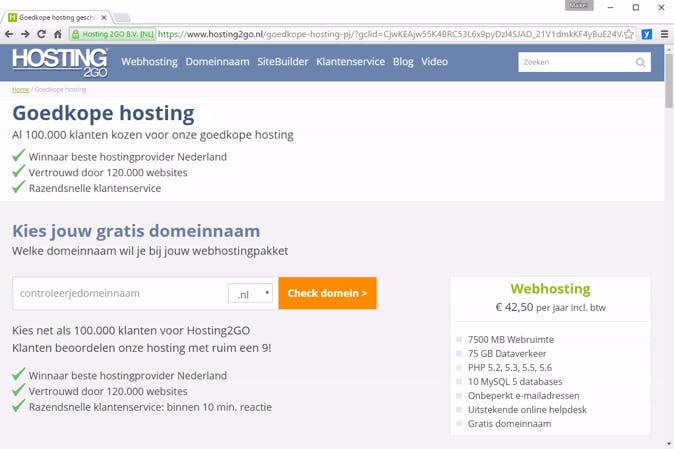
Task: Open the Domeinnaam menu item
Action: click(x=218, y=62)
